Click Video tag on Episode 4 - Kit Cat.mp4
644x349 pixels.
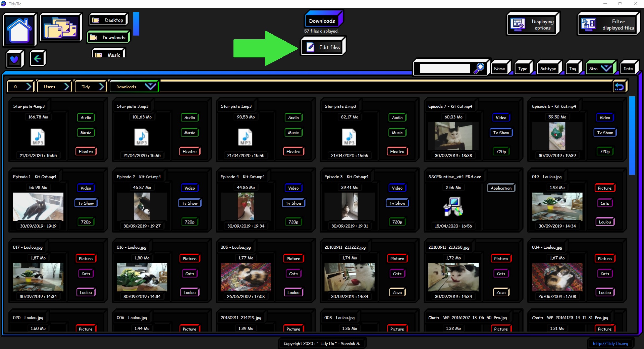click(293, 188)
